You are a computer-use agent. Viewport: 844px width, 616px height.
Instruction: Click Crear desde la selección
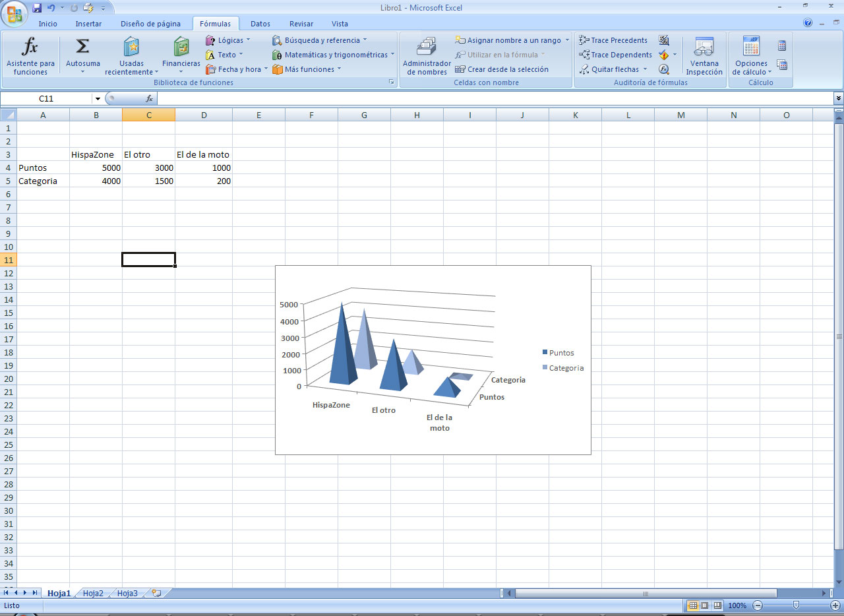click(502, 69)
